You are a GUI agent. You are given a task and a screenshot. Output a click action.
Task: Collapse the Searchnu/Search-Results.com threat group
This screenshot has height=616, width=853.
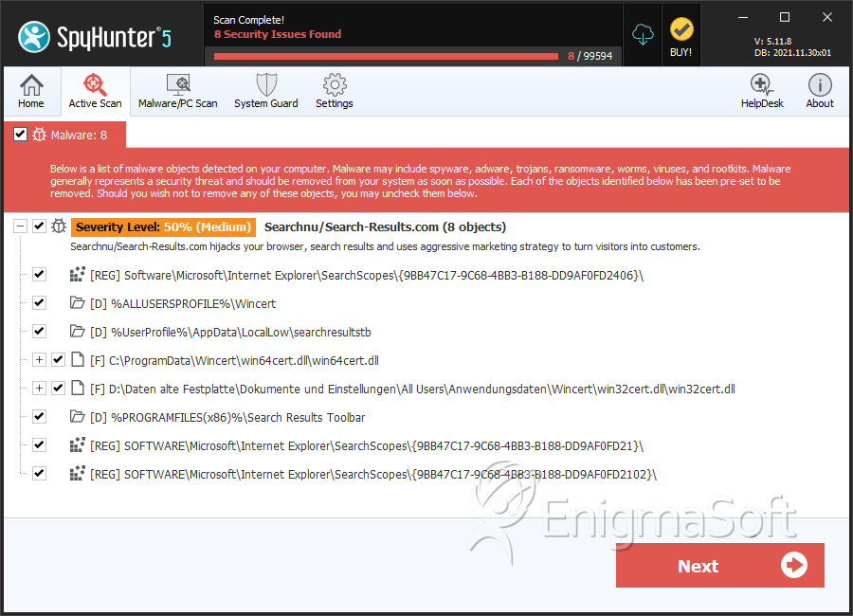click(x=20, y=226)
